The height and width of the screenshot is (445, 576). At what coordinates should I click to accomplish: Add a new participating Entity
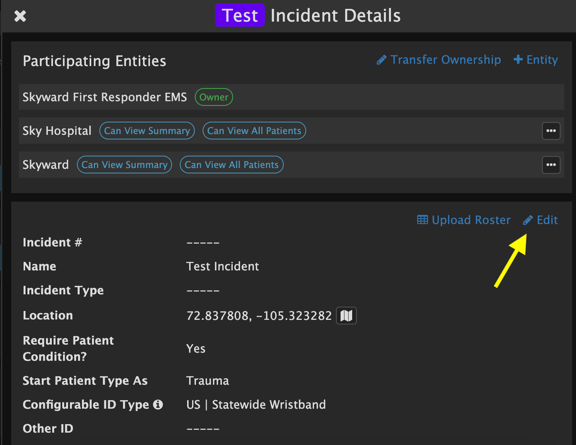coord(536,60)
